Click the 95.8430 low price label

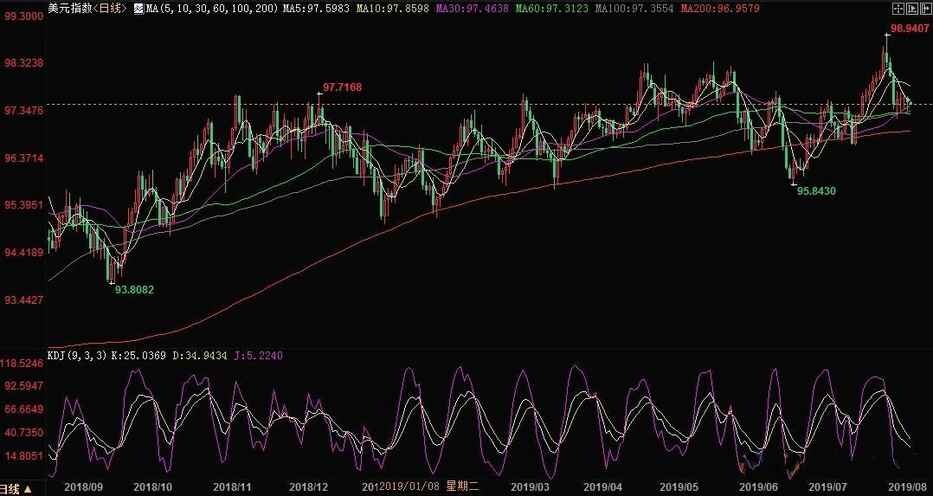point(816,189)
